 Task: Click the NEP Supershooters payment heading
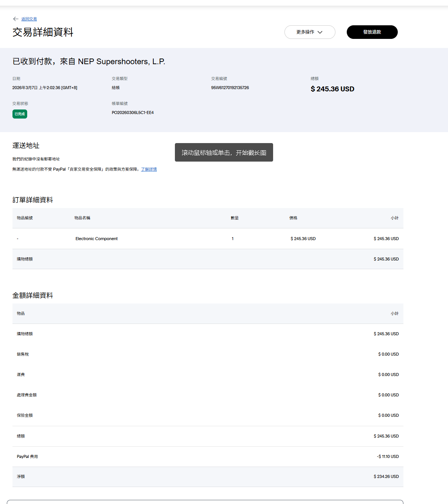(x=89, y=62)
